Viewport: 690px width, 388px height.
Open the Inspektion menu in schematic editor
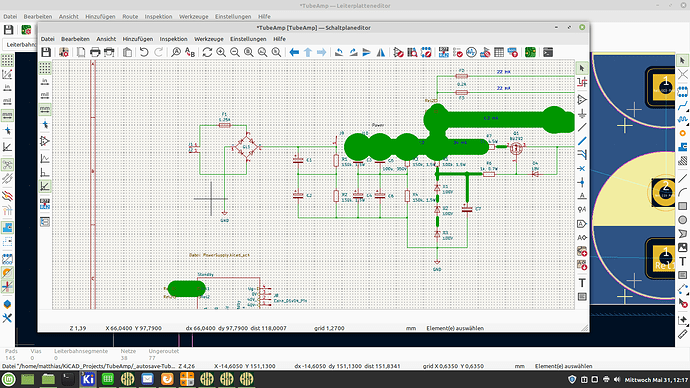173,39
